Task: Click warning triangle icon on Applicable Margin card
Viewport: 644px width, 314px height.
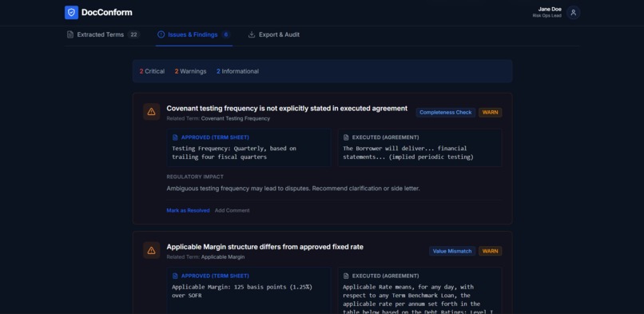Action: tap(152, 250)
